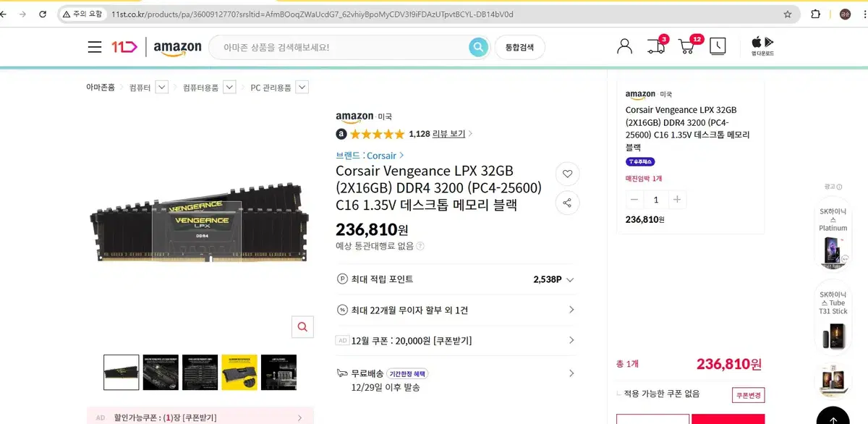Go back with browser back arrow

(x=4, y=14)
